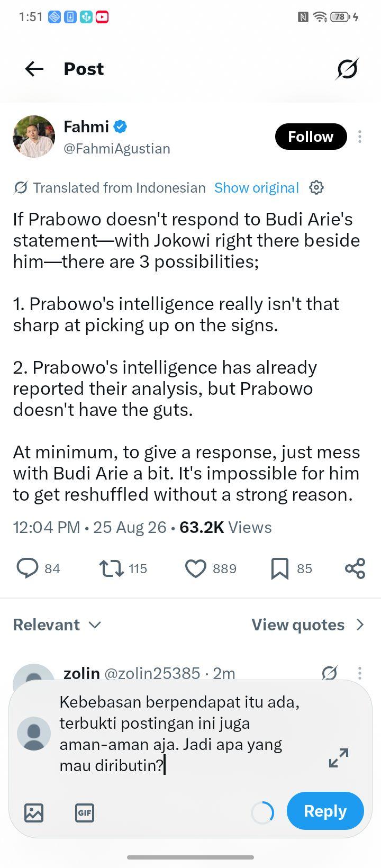Expand the Relevant sort dropdown
Screen dimensions: 381x868
pyautogui.click(x=57, y=625)
